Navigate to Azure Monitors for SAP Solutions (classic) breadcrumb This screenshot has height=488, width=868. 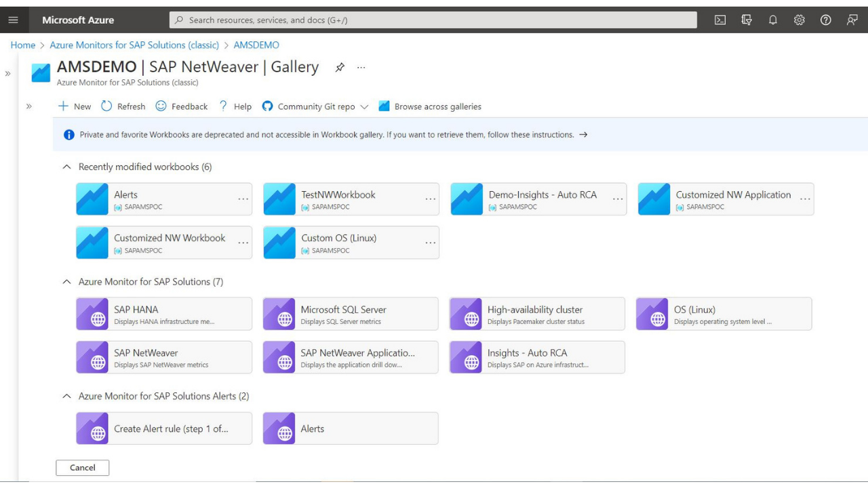134,45
